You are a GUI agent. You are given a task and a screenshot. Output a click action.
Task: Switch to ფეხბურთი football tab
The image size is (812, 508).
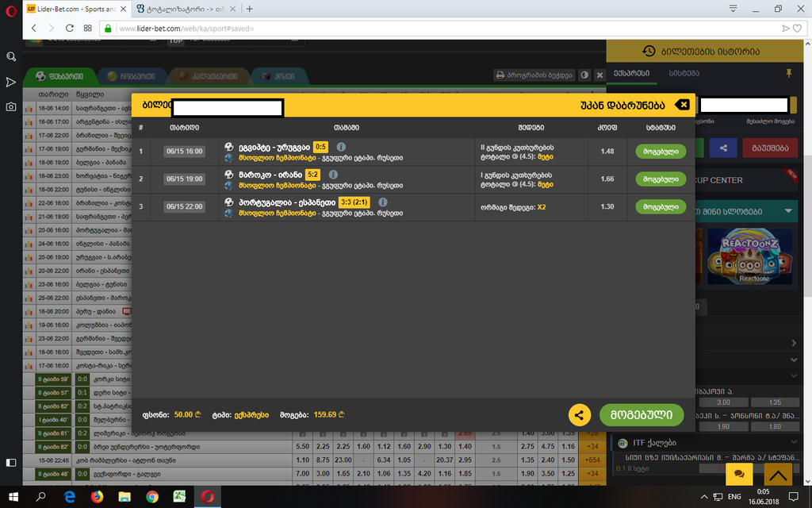click(59, 76)
